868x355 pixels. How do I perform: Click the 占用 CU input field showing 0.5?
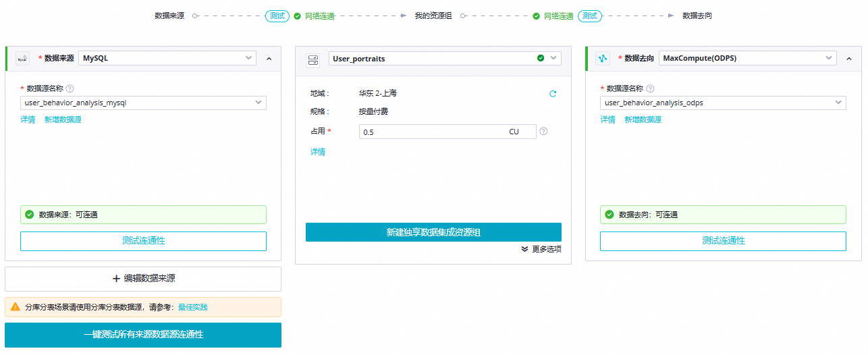pyautogui.click(x=447, y=132)
